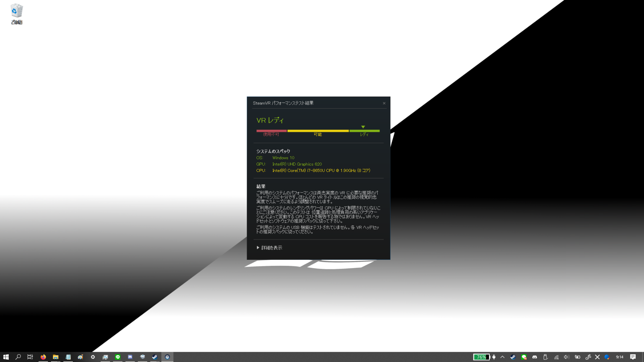The image size is (644, 362).
Task: Open the Notepad taskbar icon
Action: click(68, 357)
